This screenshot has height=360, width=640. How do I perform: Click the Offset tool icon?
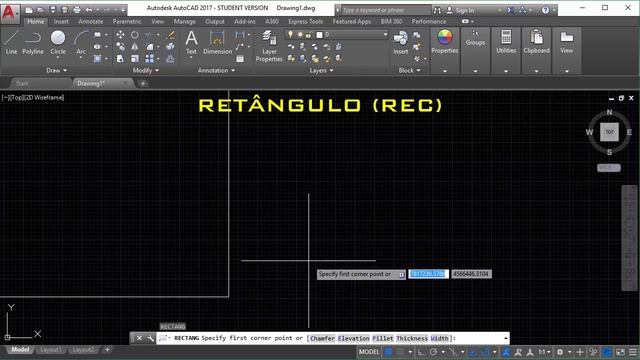(x=171, y=59)
